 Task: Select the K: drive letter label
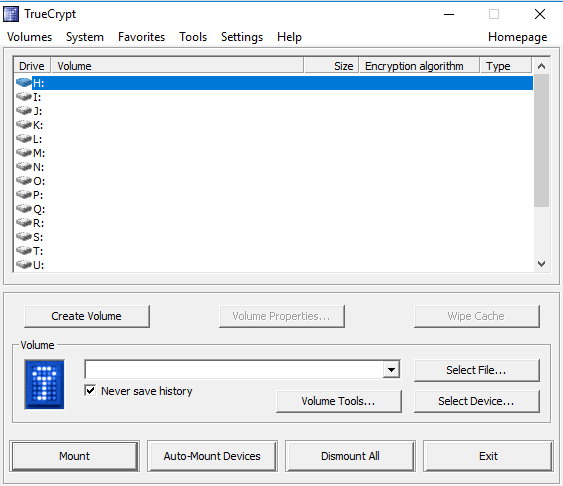click(x=38, y=125)
